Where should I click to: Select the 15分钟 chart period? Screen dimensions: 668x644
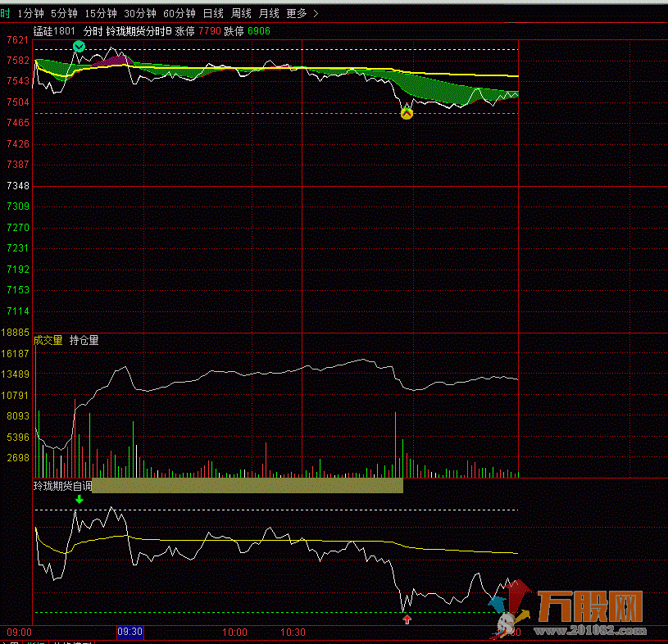pos(101,13)
